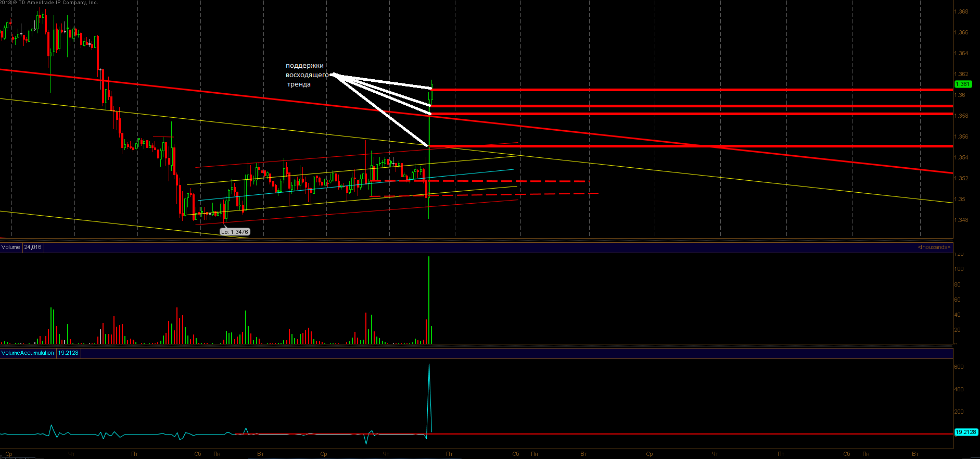Screen dimensions: 980x459
Task: Click the VolumeAccumulation study label
Action: (x=28, y=353)
